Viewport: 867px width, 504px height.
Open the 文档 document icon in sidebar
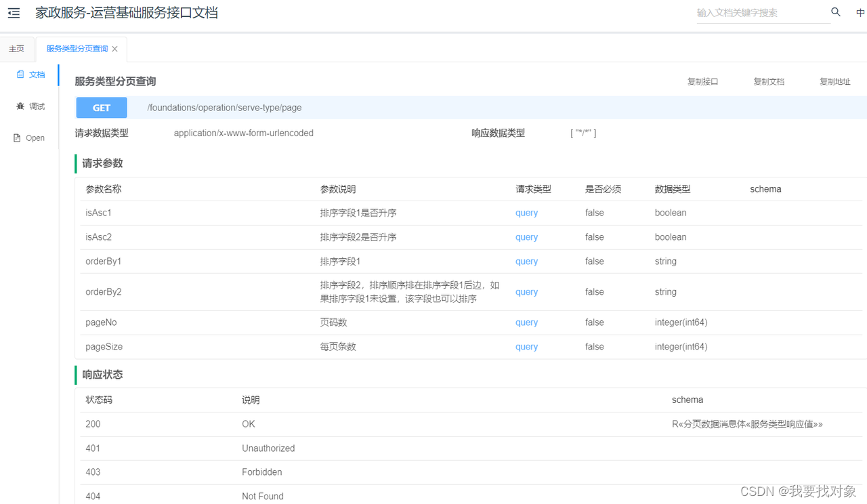[x=20, y=75]
